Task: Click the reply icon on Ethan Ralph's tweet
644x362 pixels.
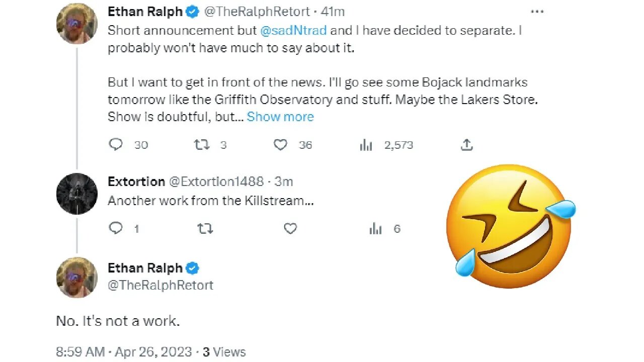Action: [115, 144]
